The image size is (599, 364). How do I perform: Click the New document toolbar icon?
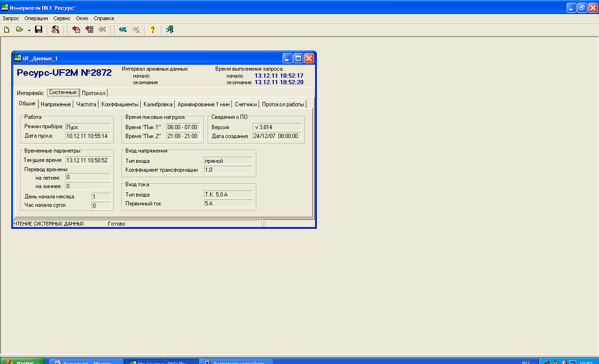[x=7, y=29]
